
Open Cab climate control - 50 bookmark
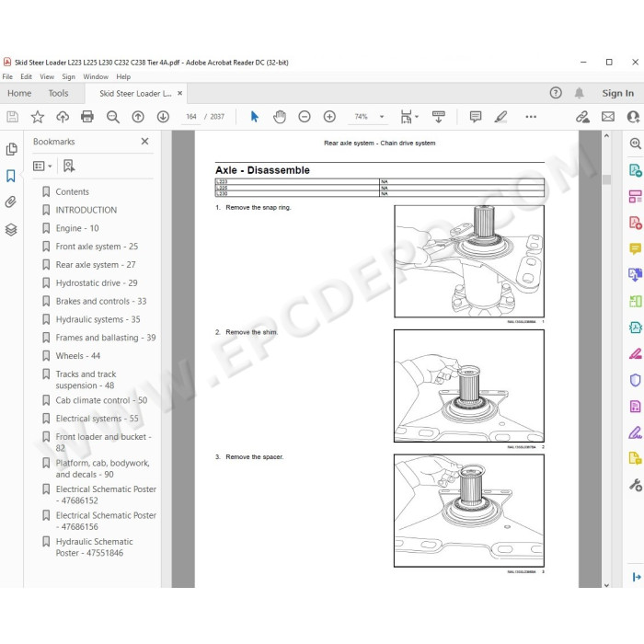coord(101,400)
